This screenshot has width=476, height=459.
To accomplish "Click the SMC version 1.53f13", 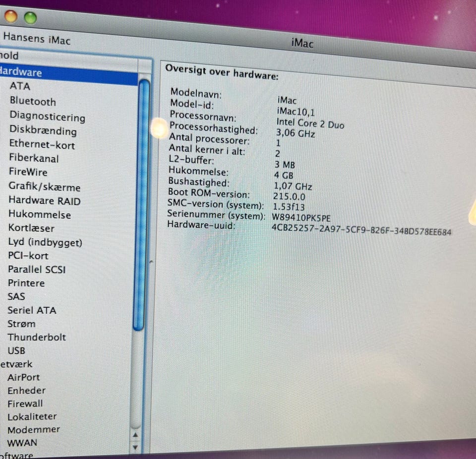I will [289, 207].
